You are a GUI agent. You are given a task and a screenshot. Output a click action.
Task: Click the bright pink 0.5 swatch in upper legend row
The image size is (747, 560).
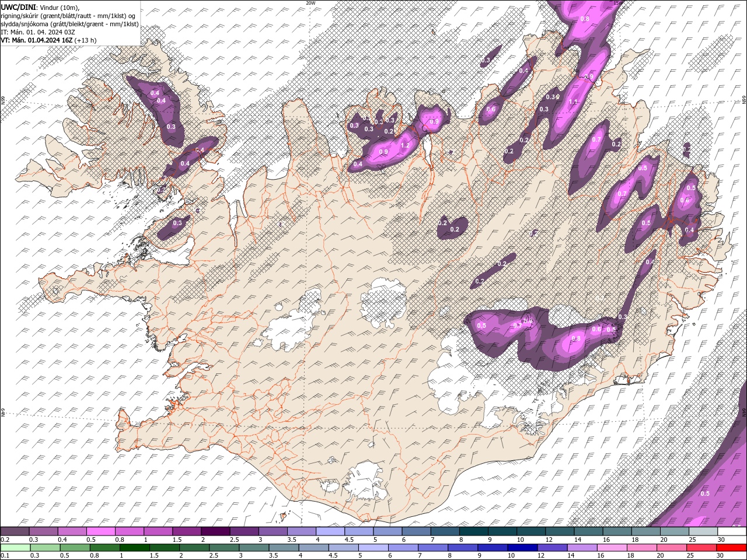[100, 531]
